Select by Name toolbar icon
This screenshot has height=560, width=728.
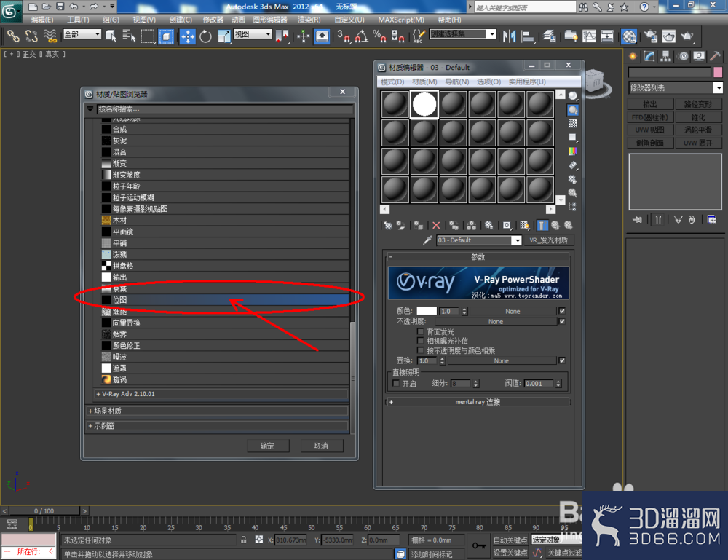point(129,36)
